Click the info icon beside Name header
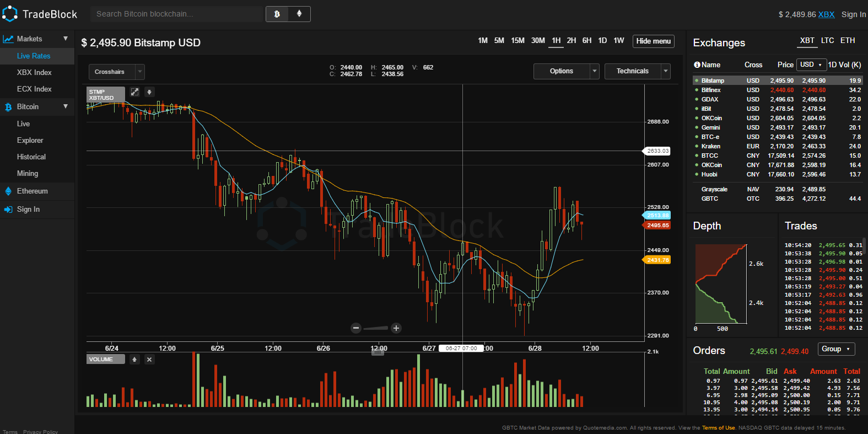 pos(697,65)
